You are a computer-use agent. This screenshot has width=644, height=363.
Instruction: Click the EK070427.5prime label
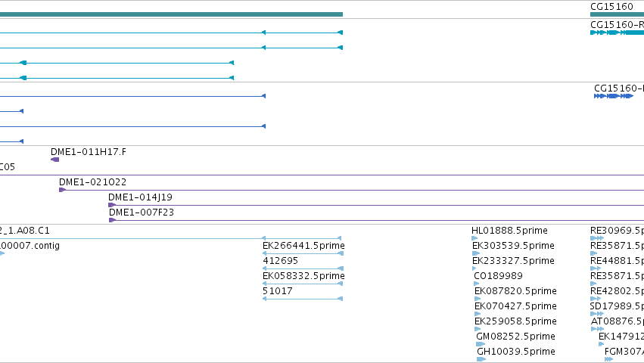[515, 306]
